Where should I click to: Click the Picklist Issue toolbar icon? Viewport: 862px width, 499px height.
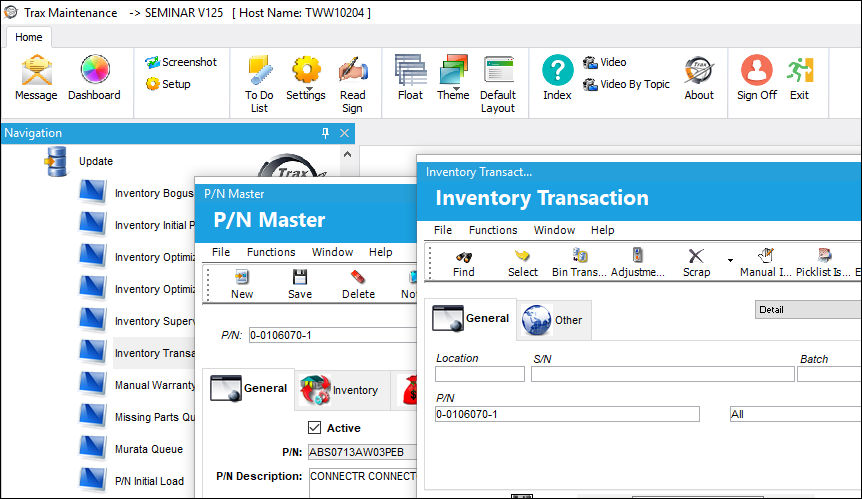tap(823, 263)
